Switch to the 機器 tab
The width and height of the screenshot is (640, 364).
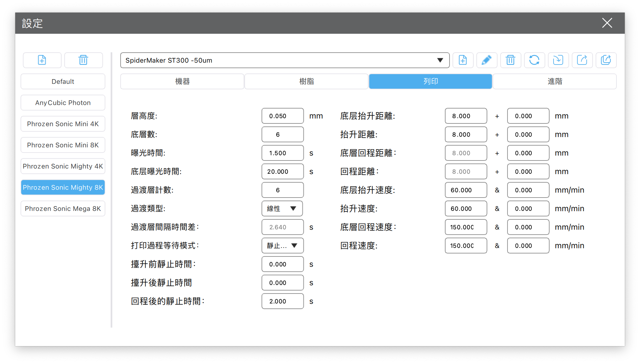pos(182,81)
